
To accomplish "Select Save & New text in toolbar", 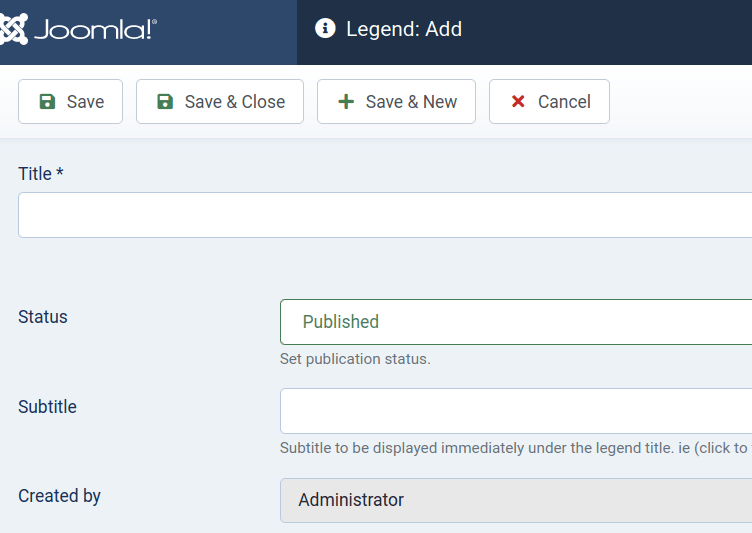I will (x=411, y=102).
